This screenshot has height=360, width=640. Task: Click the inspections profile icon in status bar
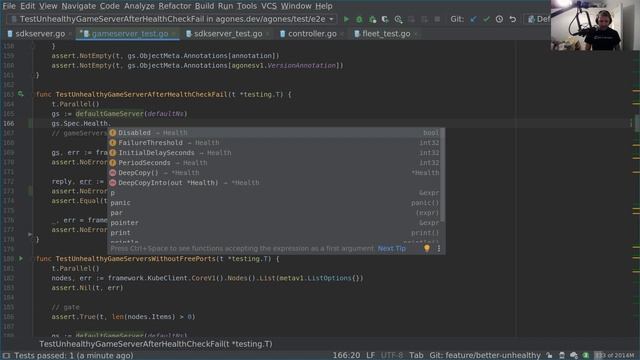[562, 356]
